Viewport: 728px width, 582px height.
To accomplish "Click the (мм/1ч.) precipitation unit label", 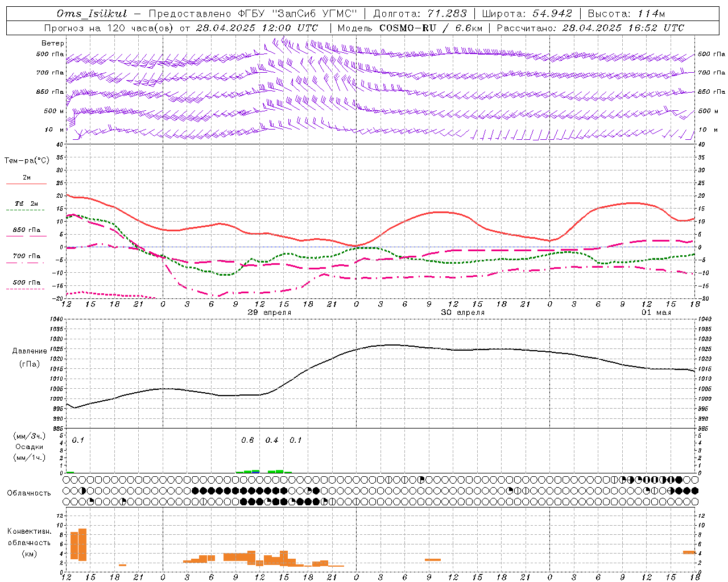I will 29,458.
